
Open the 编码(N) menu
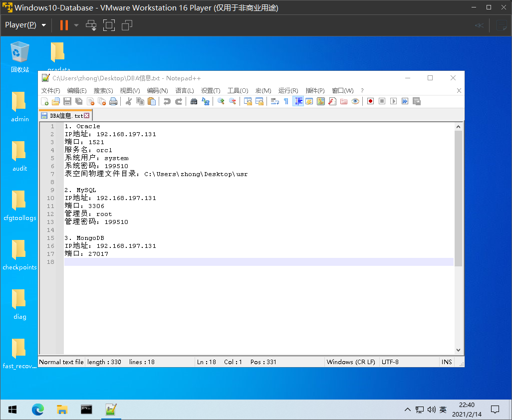[x=157, y=91]
